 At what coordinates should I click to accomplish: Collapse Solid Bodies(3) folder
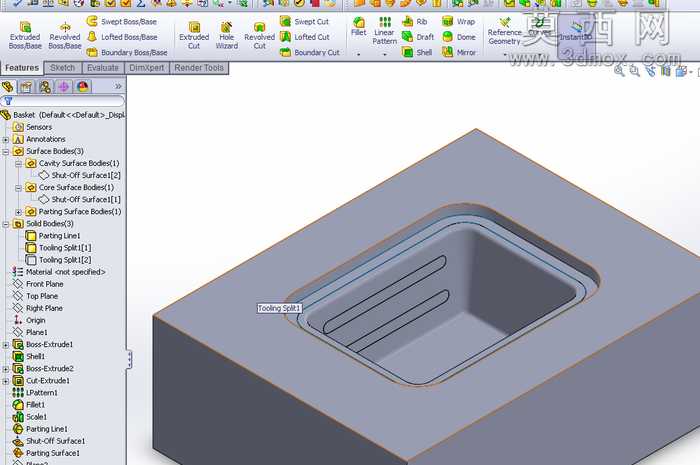point(6,224)
